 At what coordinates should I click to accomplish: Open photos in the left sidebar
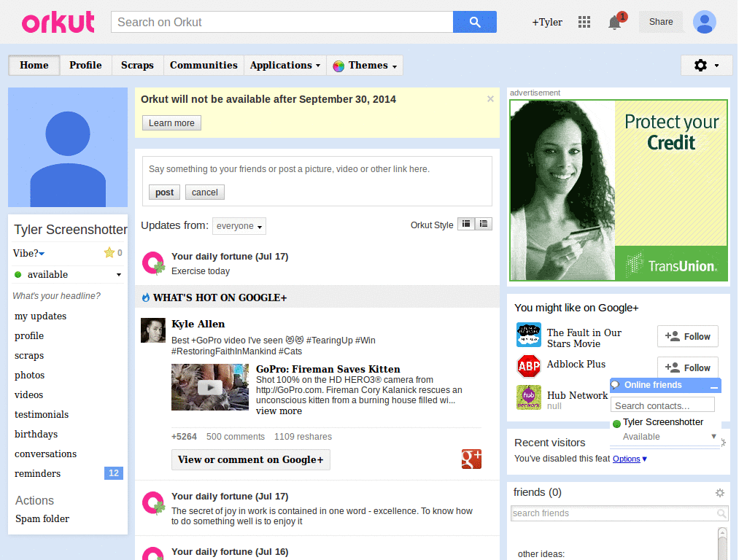pyautogui.click(x=29, y=376)
